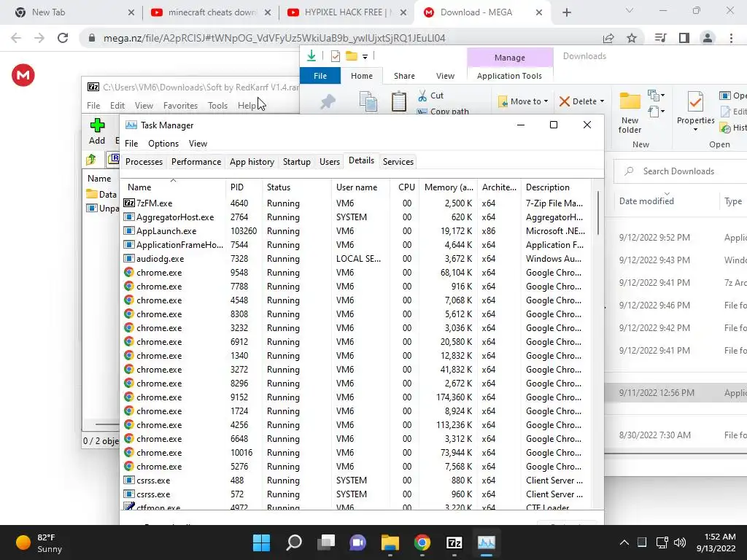Viewport: 747px width, 560px height.
Task: Click Cut in the Explorer ribbon
Action: point(430,96)
